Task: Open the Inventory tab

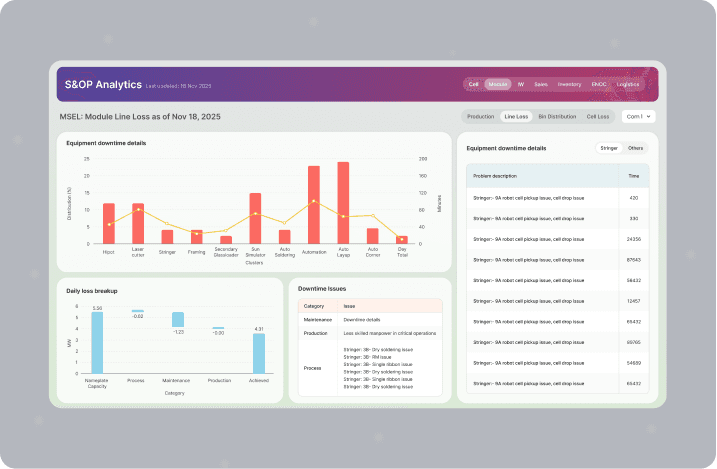Action: click(569, 84)
